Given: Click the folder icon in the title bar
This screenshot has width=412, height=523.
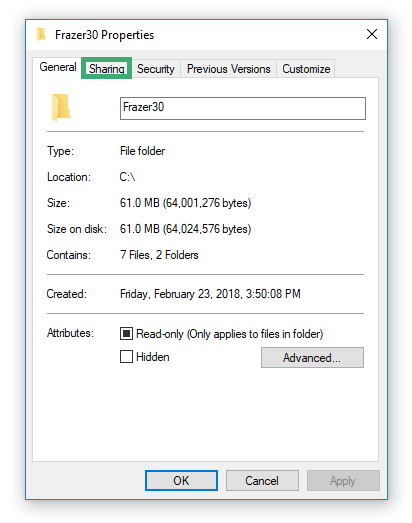Looking at the screenshot, I should (41, 34).
